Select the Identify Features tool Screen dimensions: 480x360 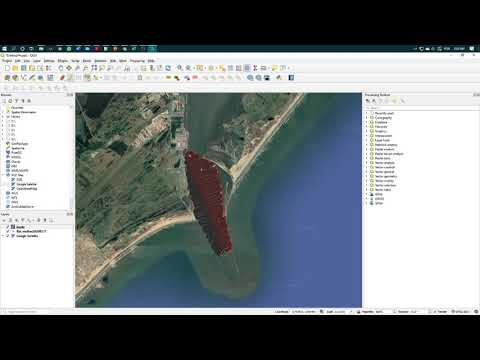coord(180,68)
